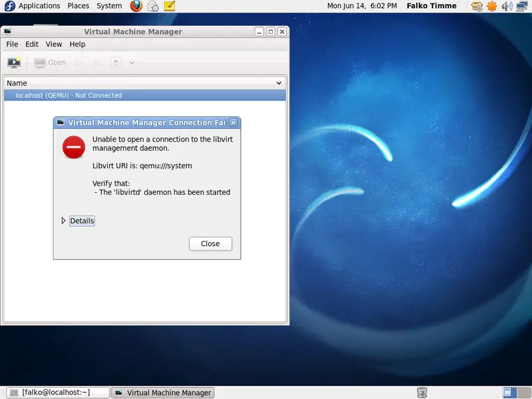532x399 pixels.
Task: Minimize the Virtual Machine Manager window
Action: point(259,32)
